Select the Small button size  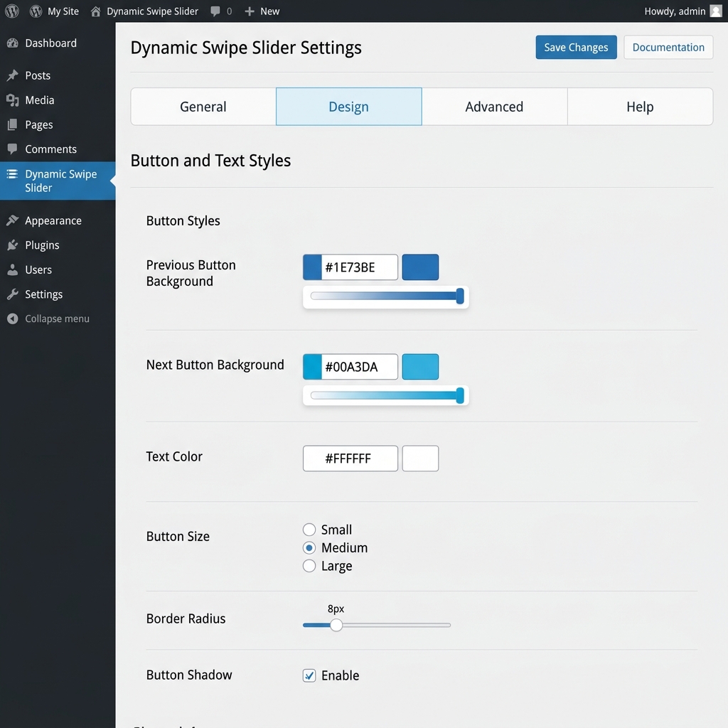point(309,530)
